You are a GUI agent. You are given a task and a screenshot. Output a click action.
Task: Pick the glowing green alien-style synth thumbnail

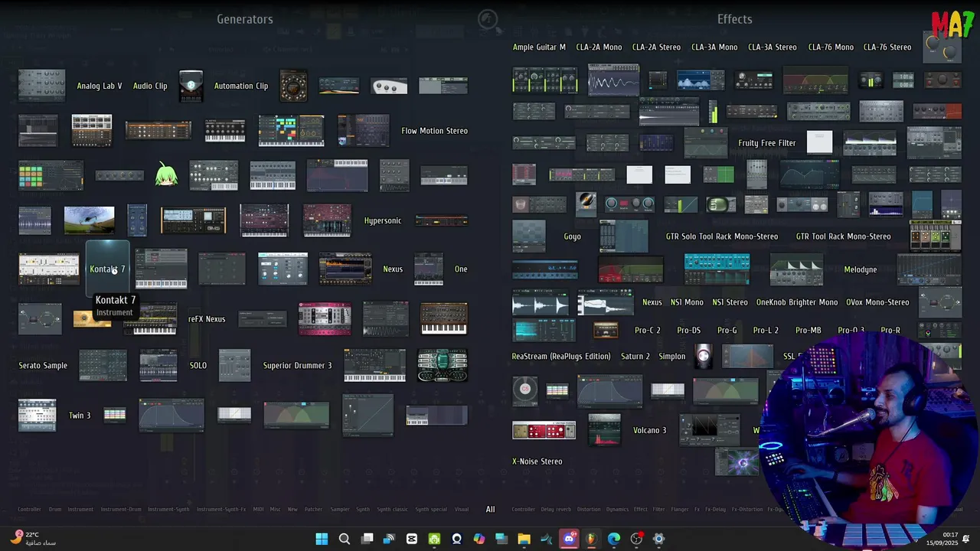pos(443,365)
